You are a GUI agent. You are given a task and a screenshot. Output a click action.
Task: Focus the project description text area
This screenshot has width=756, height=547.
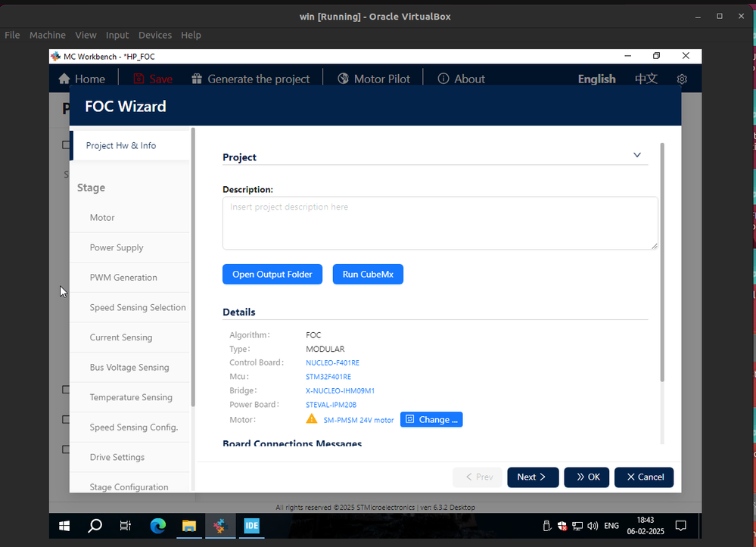pos(440,223)
